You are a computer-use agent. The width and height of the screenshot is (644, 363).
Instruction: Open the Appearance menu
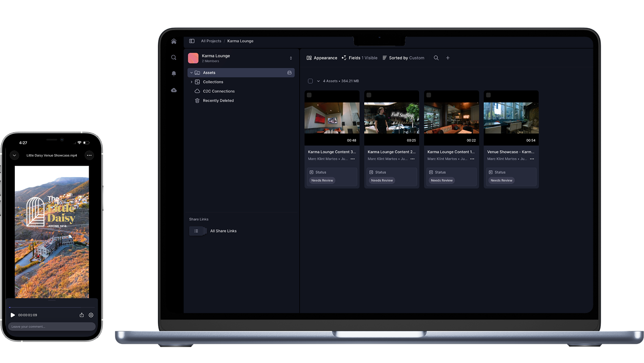coord(322,58)
